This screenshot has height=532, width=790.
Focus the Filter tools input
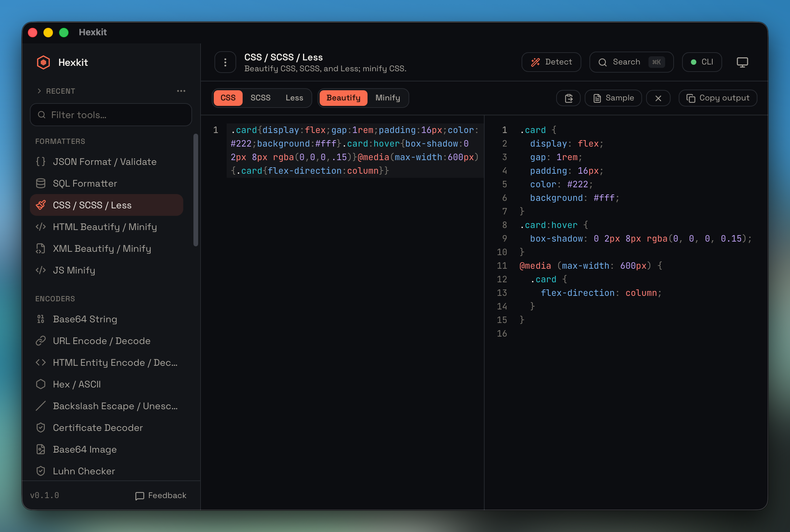(x=111, y=115)
